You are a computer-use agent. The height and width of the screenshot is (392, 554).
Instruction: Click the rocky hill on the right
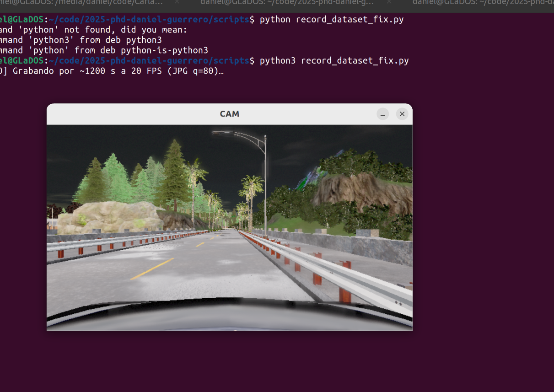pyautogui.click(x=361, y=192)
